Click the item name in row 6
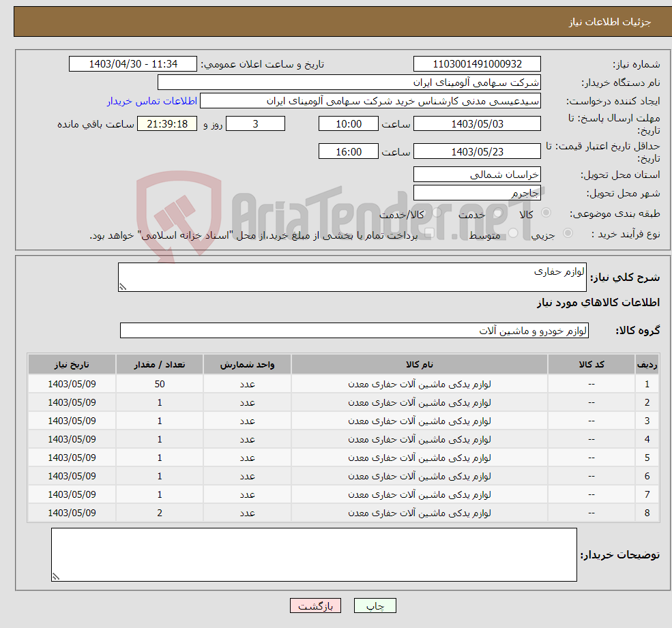 tap(420, 477)
